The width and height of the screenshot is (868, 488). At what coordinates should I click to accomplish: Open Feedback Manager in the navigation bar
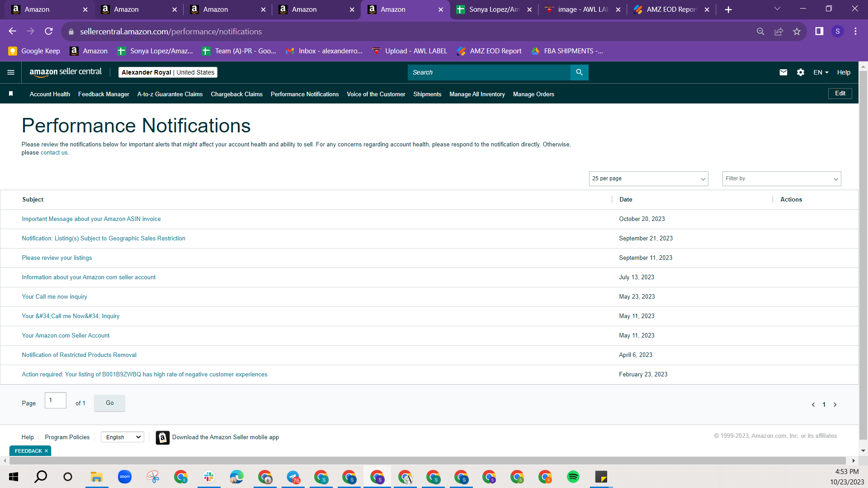pyautogui.click(x=104, y=94)
